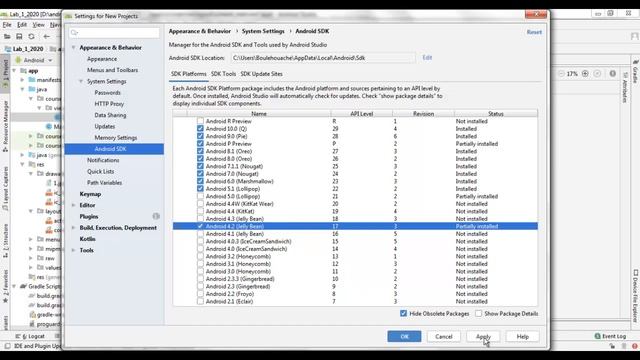Switch to the SDK Tools tab

[223, 74]
